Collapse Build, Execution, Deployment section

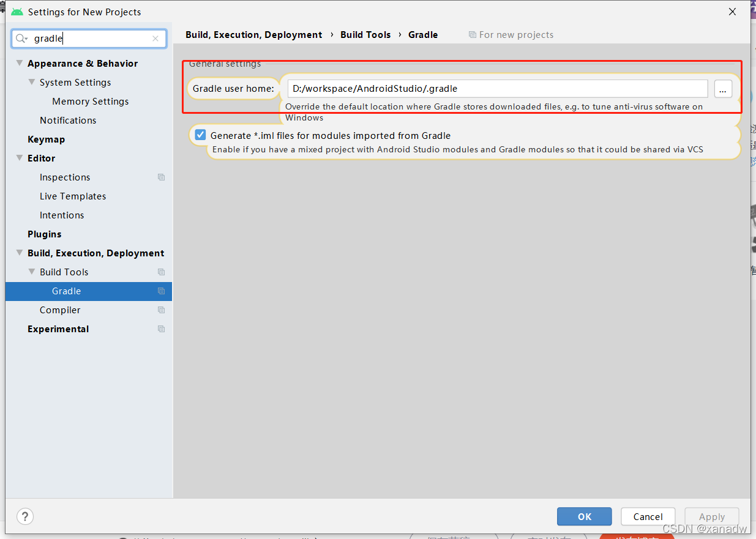coord(20,253)
